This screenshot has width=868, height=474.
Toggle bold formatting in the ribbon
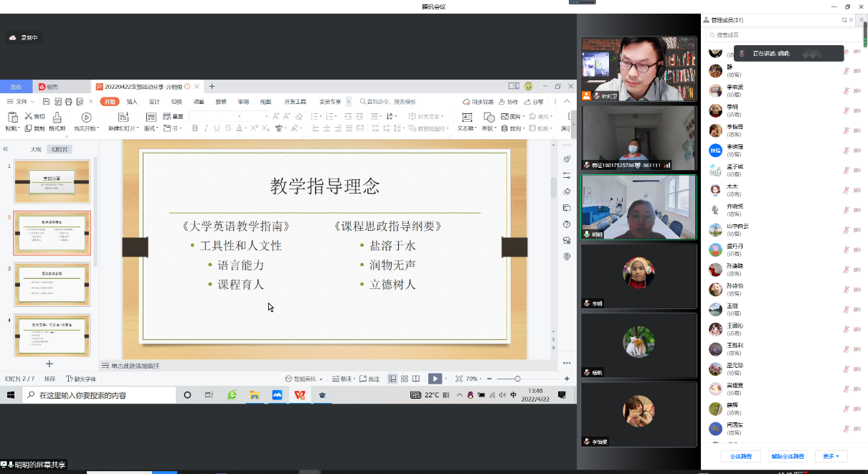[195, 129]
